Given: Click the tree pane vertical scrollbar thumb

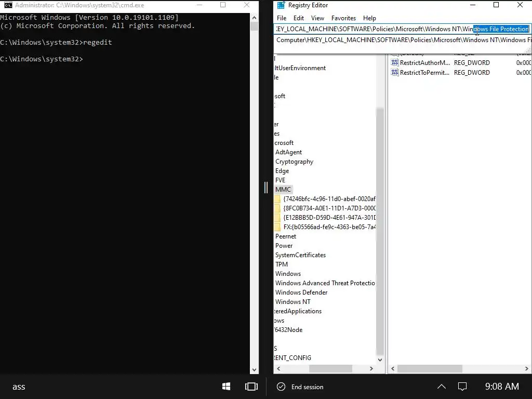Looking at the screenshot, I should click(380, 232).
